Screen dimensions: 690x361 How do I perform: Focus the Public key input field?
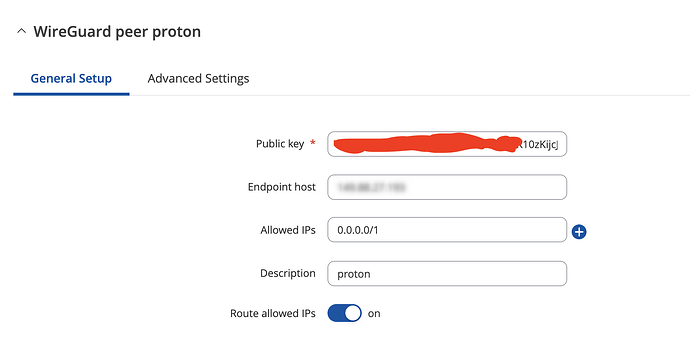coord(447,144)
